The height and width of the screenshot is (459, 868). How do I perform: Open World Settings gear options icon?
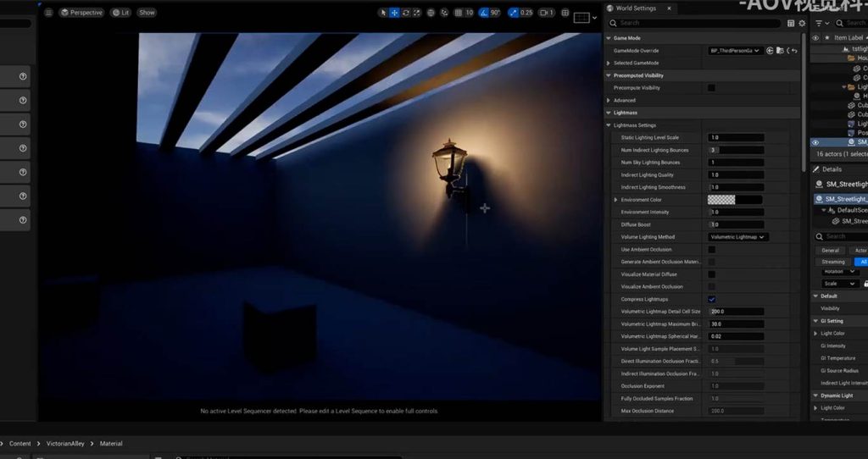802,24
